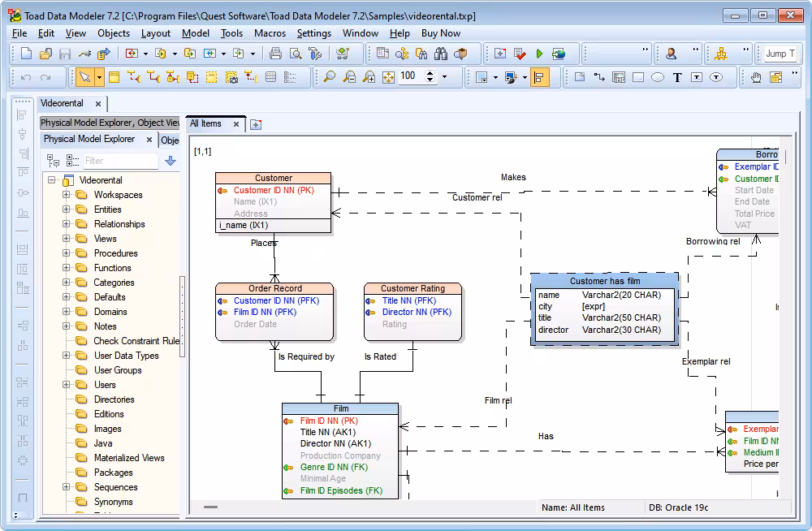812x531 pixels.
Task: Open the Macros menu
Action: point(270,33)
